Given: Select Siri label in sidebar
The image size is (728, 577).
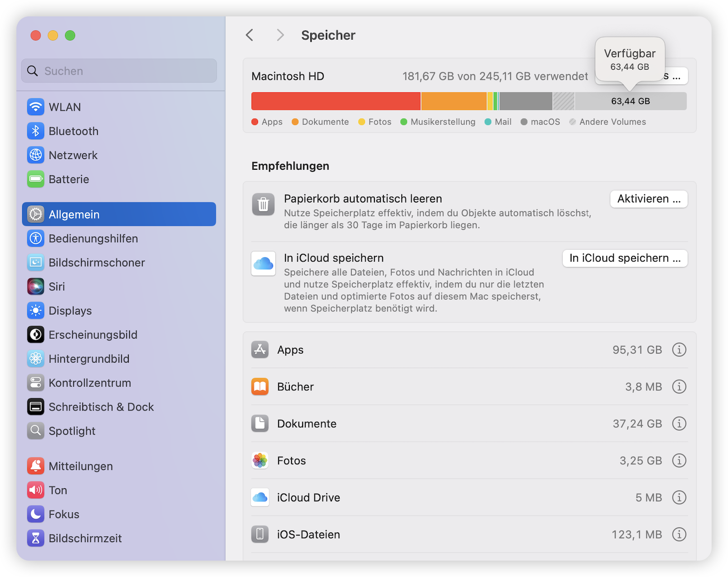Looking at the screenshot, I should (x=57, y=287).
